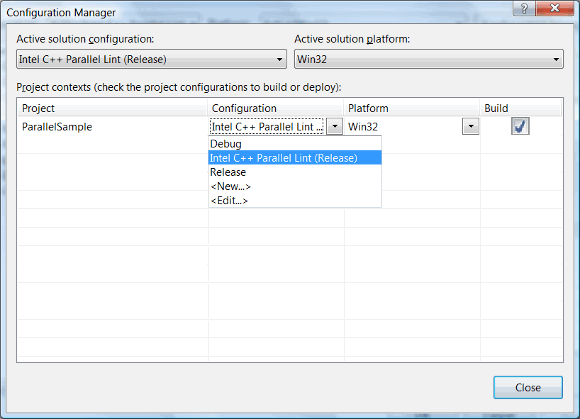Click the project configuration combo box text
Image resolution: width=580 pixels, height=419 pixels.
point(267,126)
